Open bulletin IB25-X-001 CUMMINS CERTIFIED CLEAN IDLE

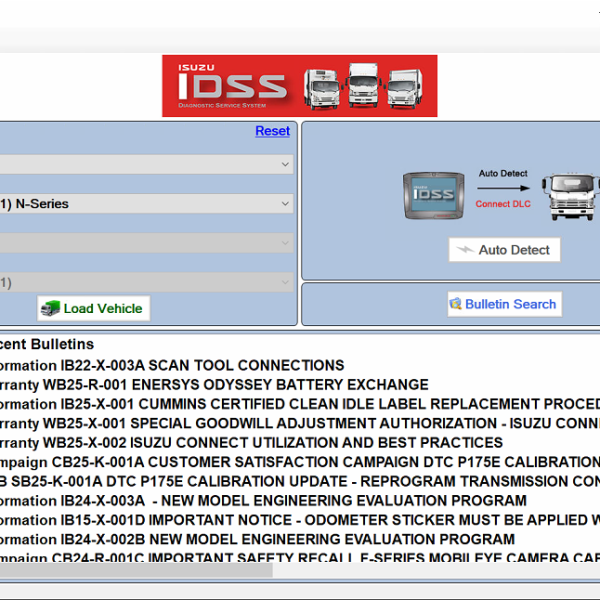tap(300, 404)
